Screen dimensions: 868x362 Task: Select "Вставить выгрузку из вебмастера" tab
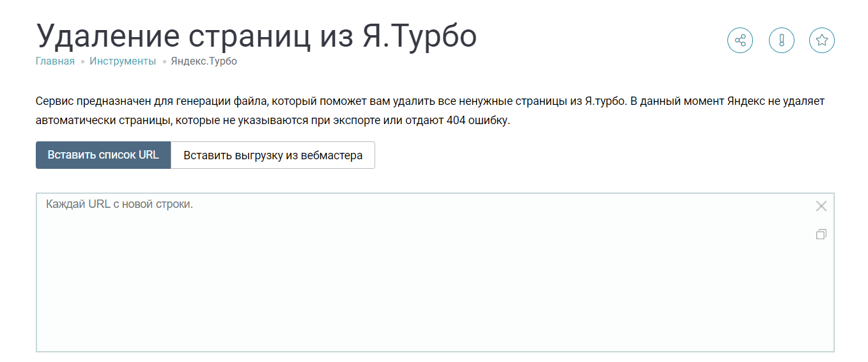pos(273,155)
